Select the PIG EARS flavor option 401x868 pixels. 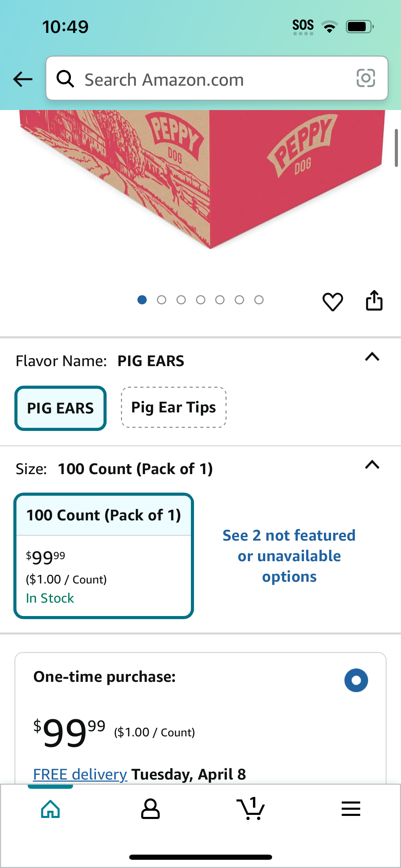click(x=60, y=408)
